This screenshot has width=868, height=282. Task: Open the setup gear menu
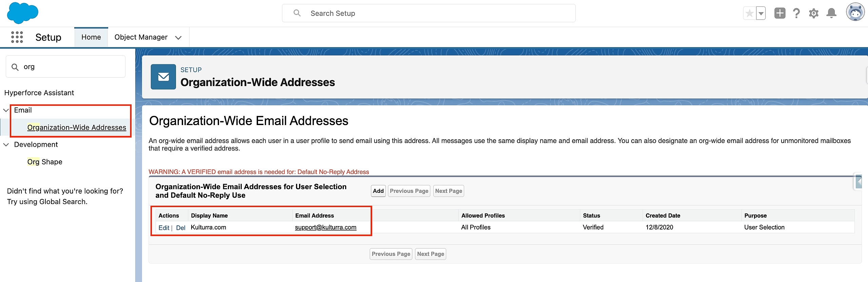pyautogui.click(x=814, y=13)
